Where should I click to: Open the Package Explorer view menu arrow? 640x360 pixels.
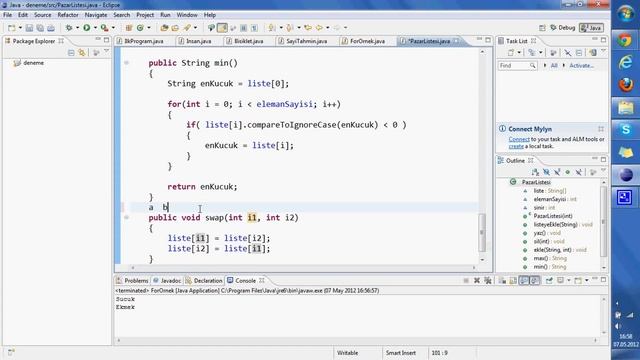point(107,52)
